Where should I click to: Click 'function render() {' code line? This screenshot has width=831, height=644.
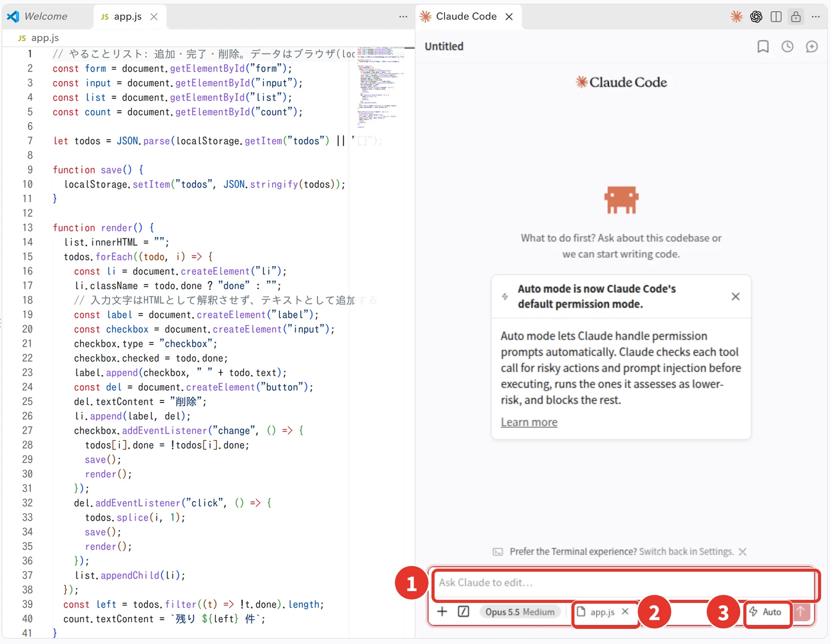[103, 227]
